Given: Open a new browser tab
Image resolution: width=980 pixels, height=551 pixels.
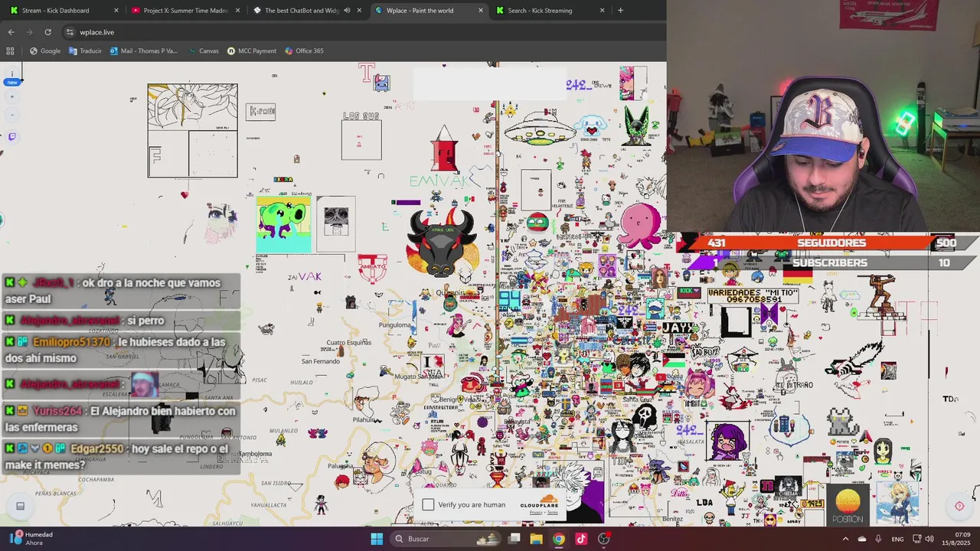Looking at the screenshot, I should tap(620, 10).
